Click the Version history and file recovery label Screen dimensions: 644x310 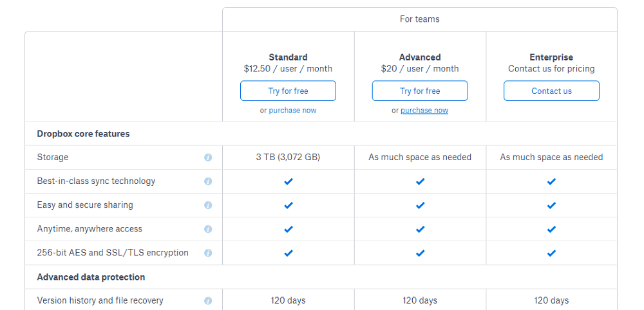(100, 300)
